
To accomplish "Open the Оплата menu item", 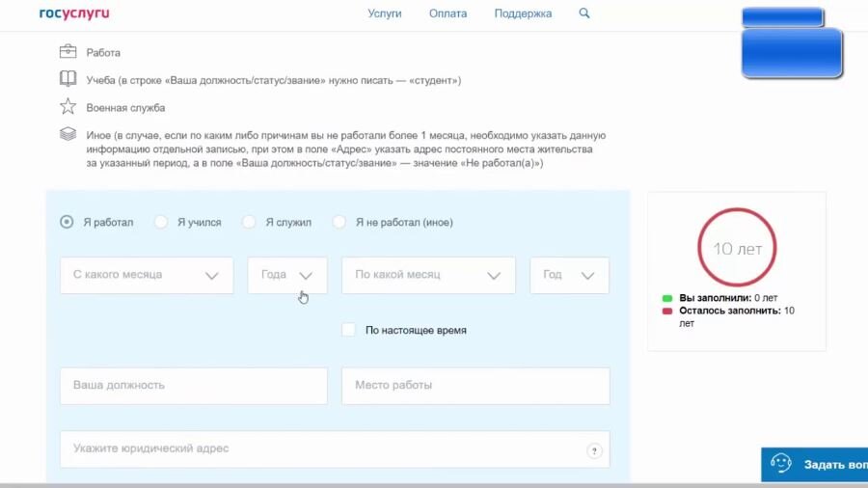I will click(x=448, y=14).
